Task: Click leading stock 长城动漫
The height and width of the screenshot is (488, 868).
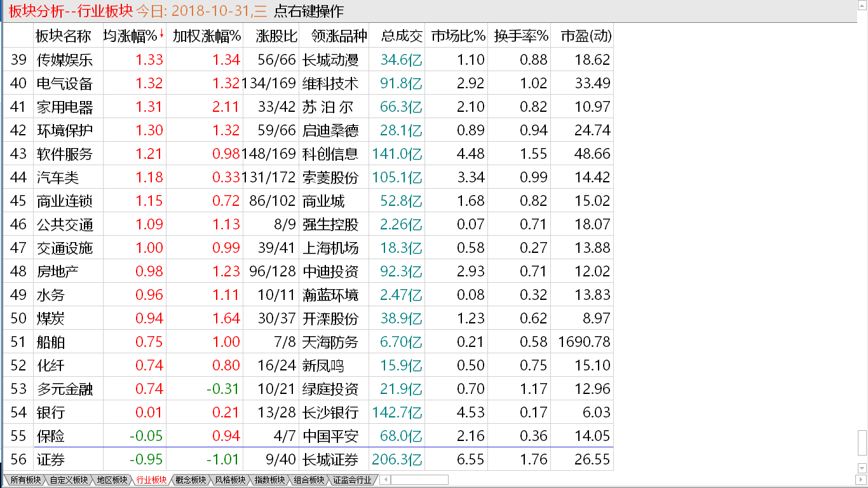Action: pyautogui.click(x=330, y=60)
